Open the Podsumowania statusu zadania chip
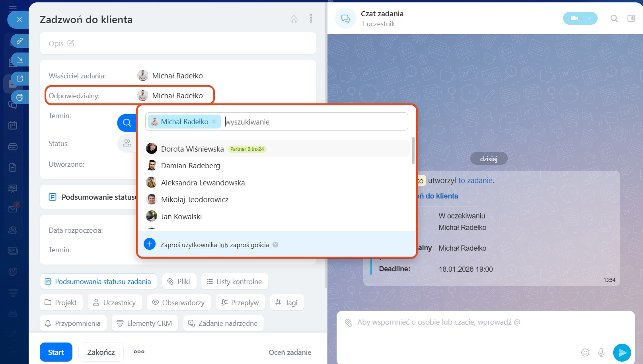 (x=98, y=281)
